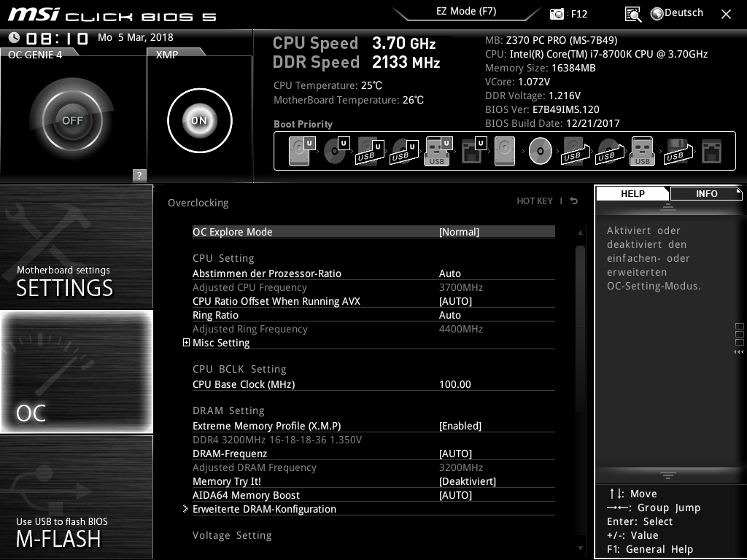Select the UEFI hard disk boot device icon
Screen dimensions: 747x560
click(302, 151)
